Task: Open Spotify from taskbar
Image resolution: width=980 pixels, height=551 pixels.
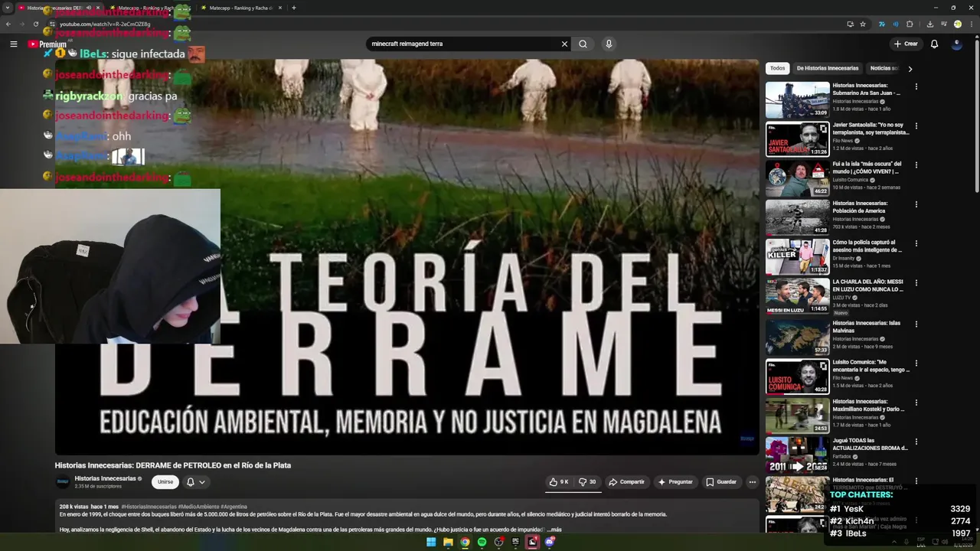Action: (x=482, y=542)
